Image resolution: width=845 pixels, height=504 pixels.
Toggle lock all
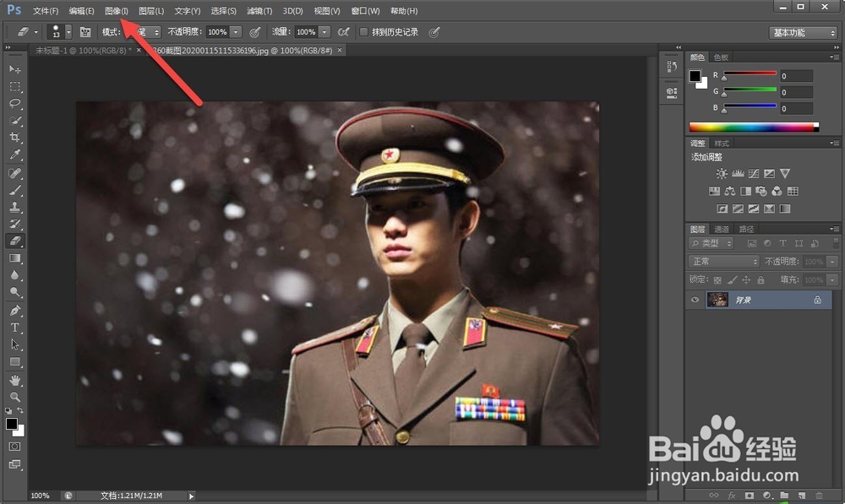pos(760,280)
